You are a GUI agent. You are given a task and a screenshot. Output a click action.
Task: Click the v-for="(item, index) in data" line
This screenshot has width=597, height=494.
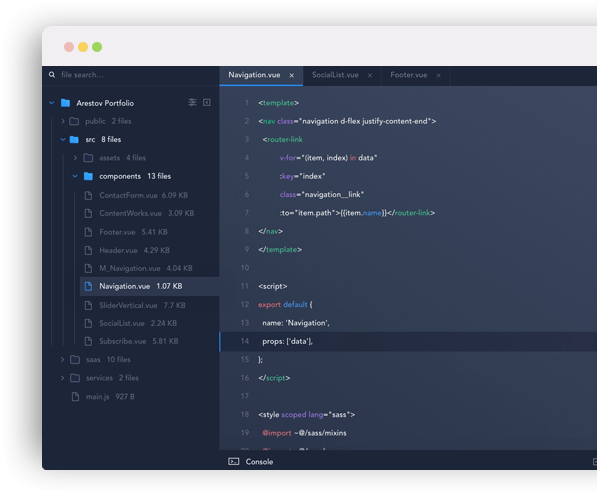328,158
